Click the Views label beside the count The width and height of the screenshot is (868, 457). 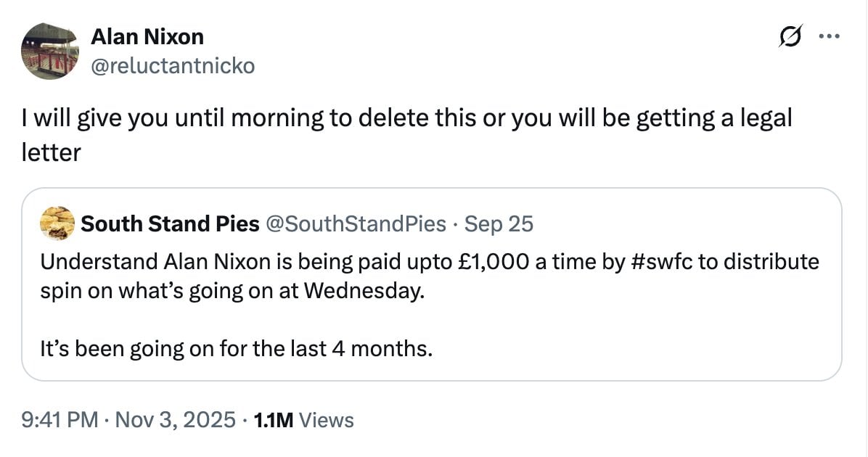326,419
